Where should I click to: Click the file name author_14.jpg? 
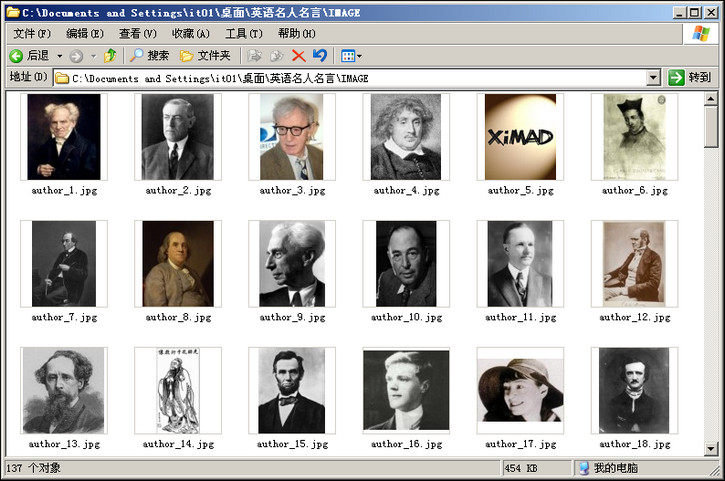pyautogui.click(x=178, y=444)
